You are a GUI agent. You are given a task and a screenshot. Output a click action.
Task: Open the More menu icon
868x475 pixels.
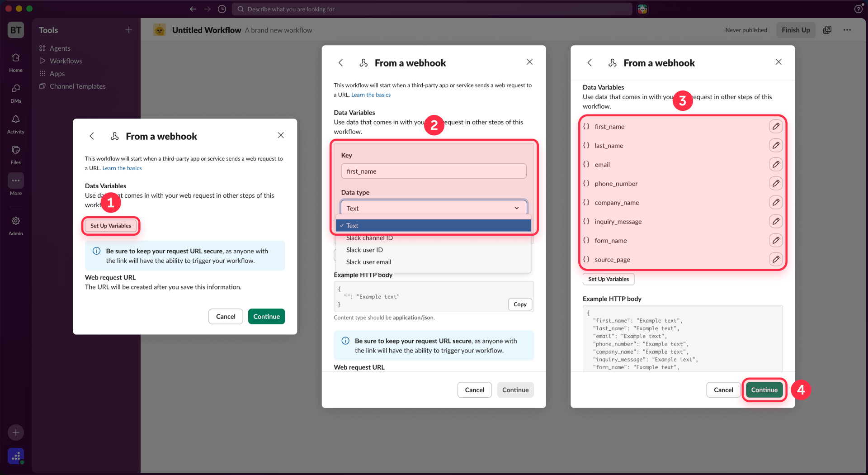tap(16, 180)
